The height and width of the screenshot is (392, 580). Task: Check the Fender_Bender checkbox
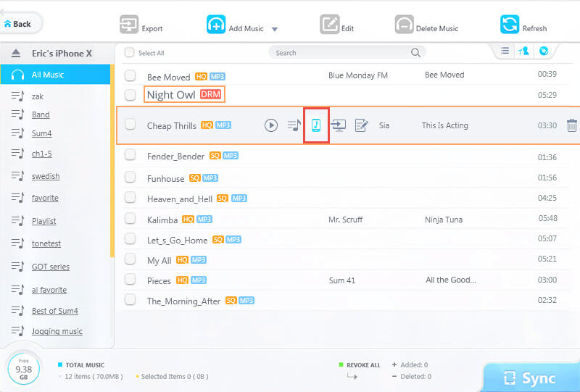coord(130,154)
